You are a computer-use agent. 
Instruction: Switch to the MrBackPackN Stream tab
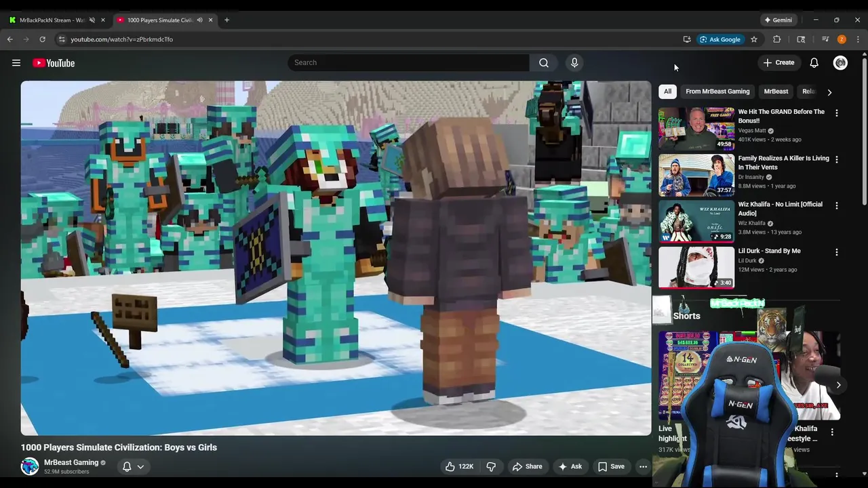[x=56, y=20]
